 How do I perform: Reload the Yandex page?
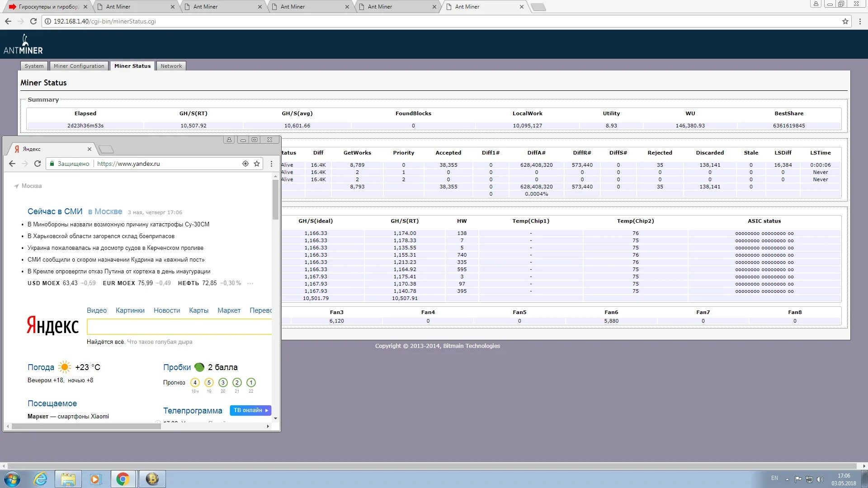(x=38, y=164)
